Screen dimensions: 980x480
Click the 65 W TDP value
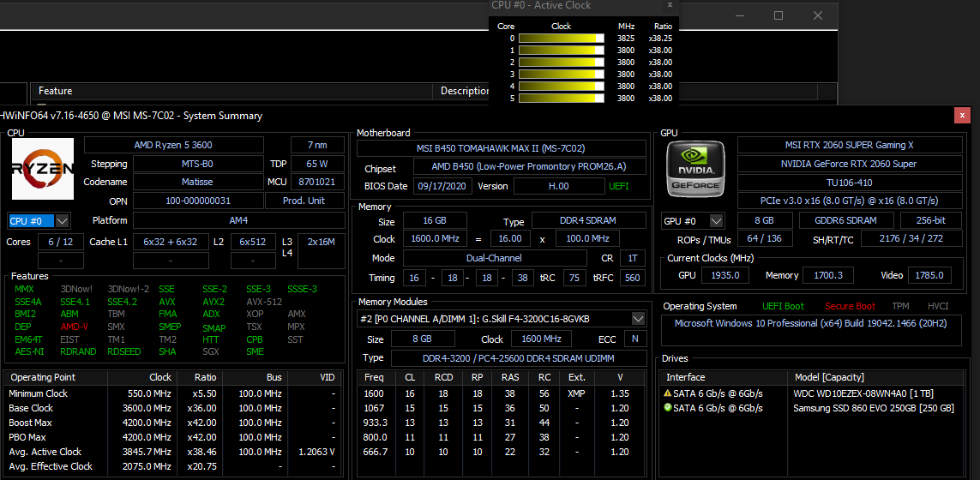[317, 164]
